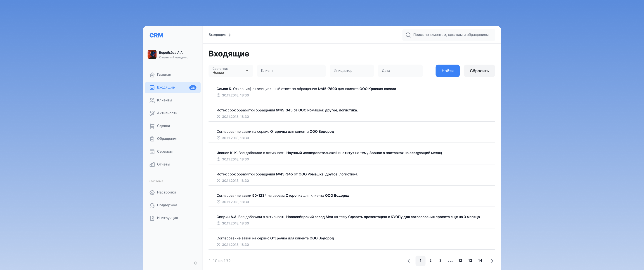Focus the search by clients field
The height and width of the screenshot is (270, 644).
click(x=448, y=35)
